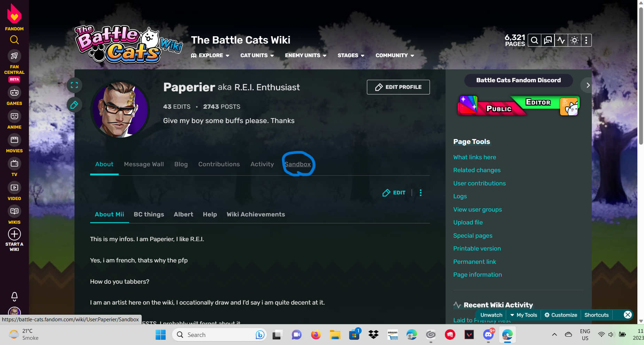644x345 pixels.
Task: Expand the Stages dropdown
Action: coord(351,55)
